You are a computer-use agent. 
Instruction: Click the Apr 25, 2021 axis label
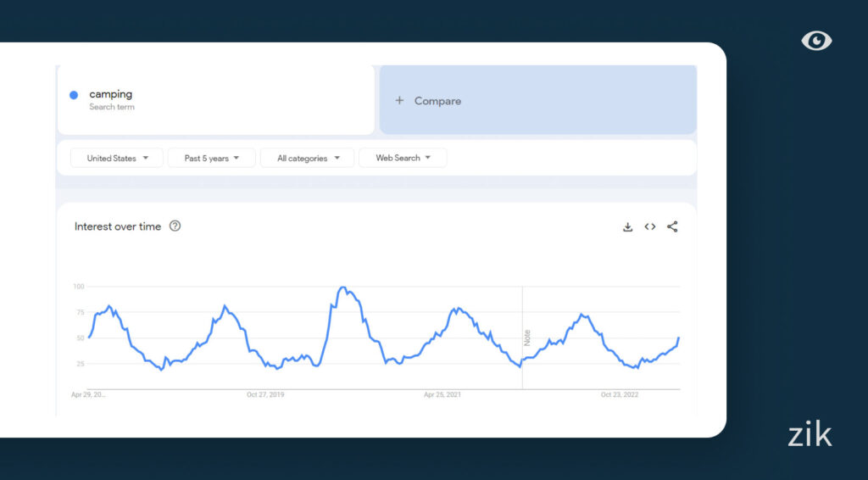pos(442,394)
